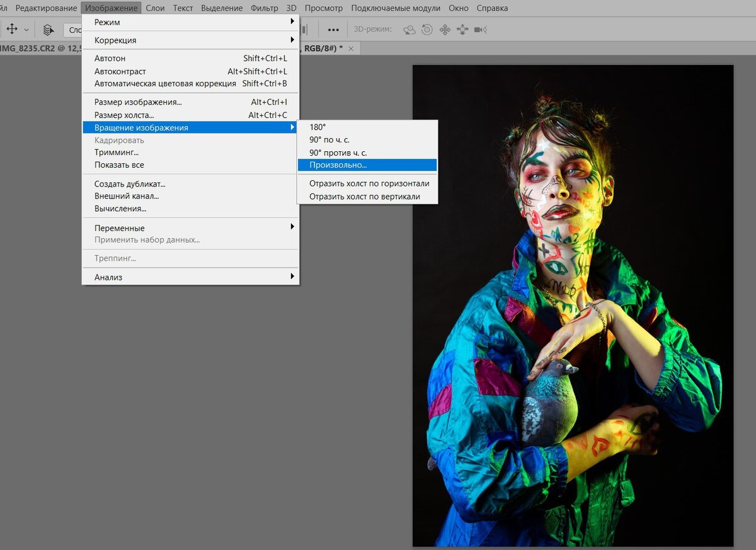The height and width of the screenshot is (550, 756).
Task: Choose Автоматическая цветовая коррекция
Action: pyautogui.click(x=191, y=83)
